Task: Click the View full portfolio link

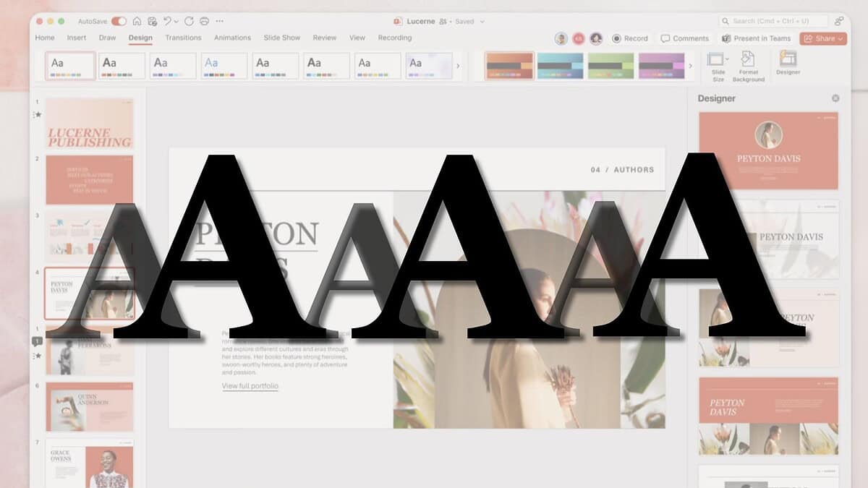Action: click(250, 386)
